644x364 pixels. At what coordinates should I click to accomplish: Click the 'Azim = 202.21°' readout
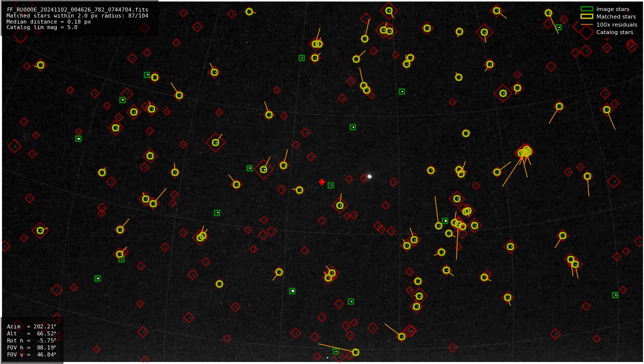tap(32, 326)
